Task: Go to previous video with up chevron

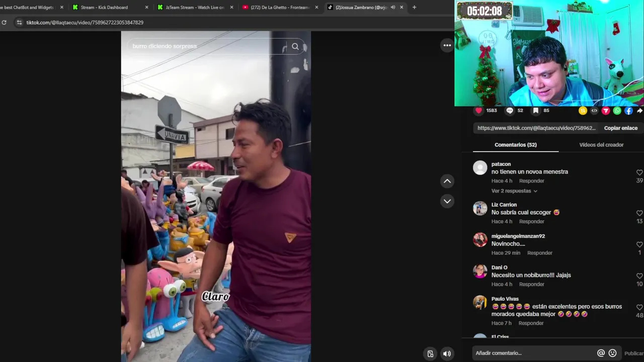Action: [447, 181]
